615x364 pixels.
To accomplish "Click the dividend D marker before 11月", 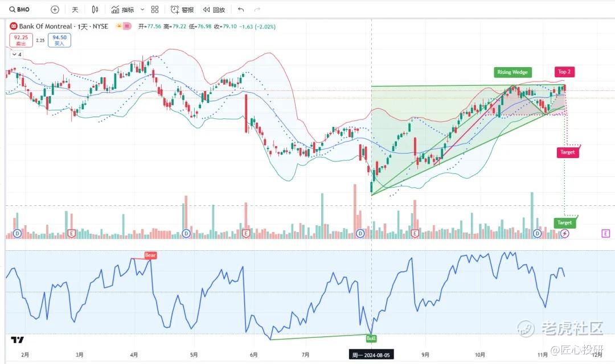I will coord(538,234).
